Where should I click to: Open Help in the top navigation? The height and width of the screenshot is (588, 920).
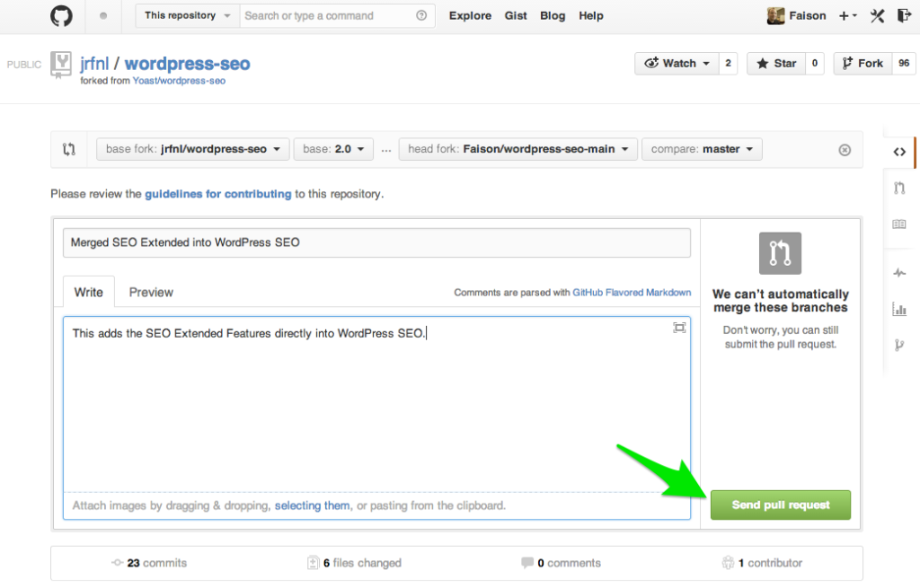tap(591, 16)
